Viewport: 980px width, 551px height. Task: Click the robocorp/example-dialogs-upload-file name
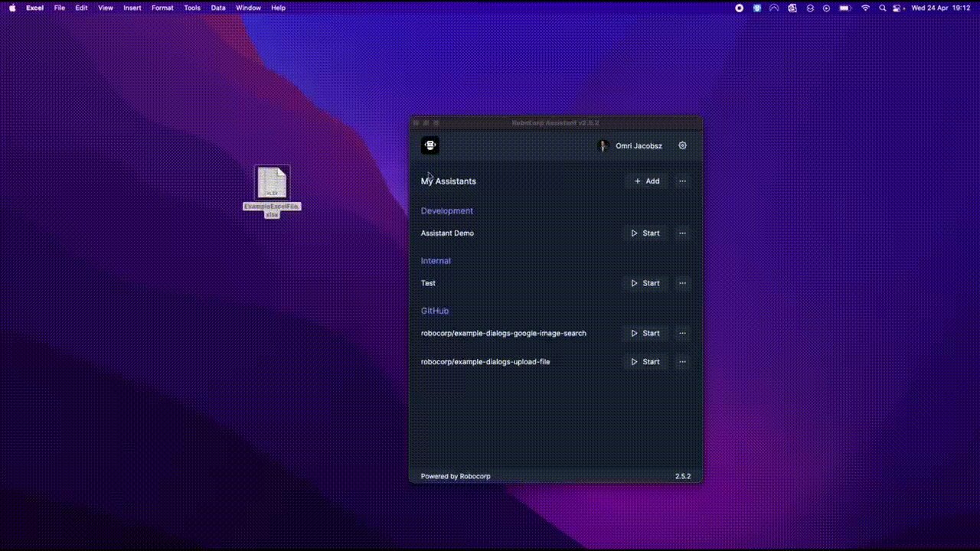coord(485,362)
